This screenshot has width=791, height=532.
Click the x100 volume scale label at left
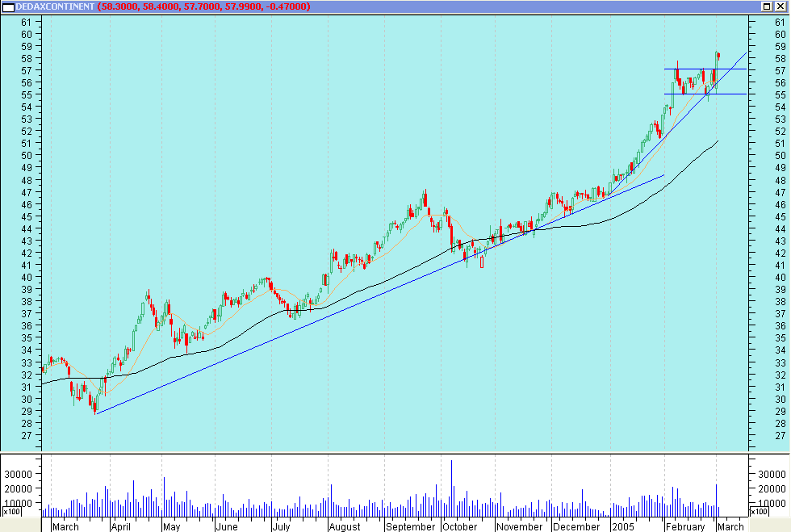tap(10, 512)
